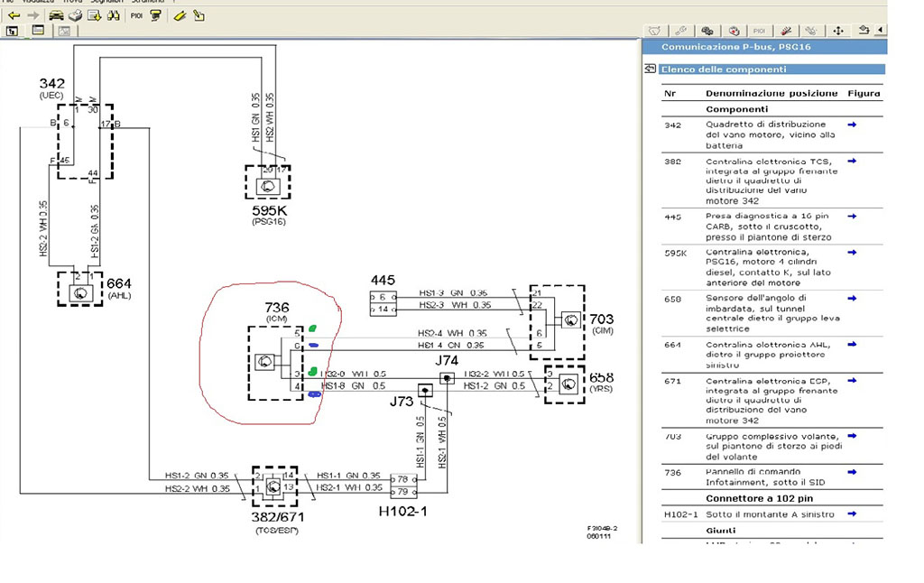924x583 pixels.
Task: Click the first view icon in second toolbar row
Action: [x=13, y=31]
